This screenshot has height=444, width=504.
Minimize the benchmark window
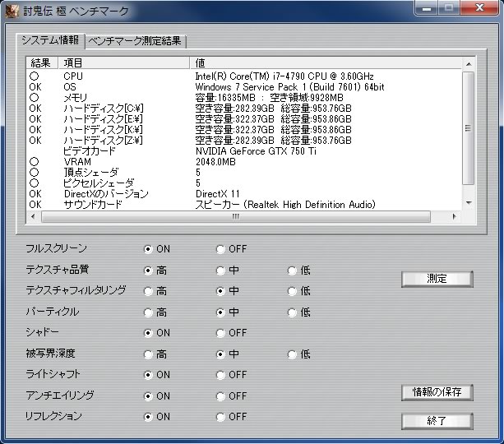tap(426, 7)
